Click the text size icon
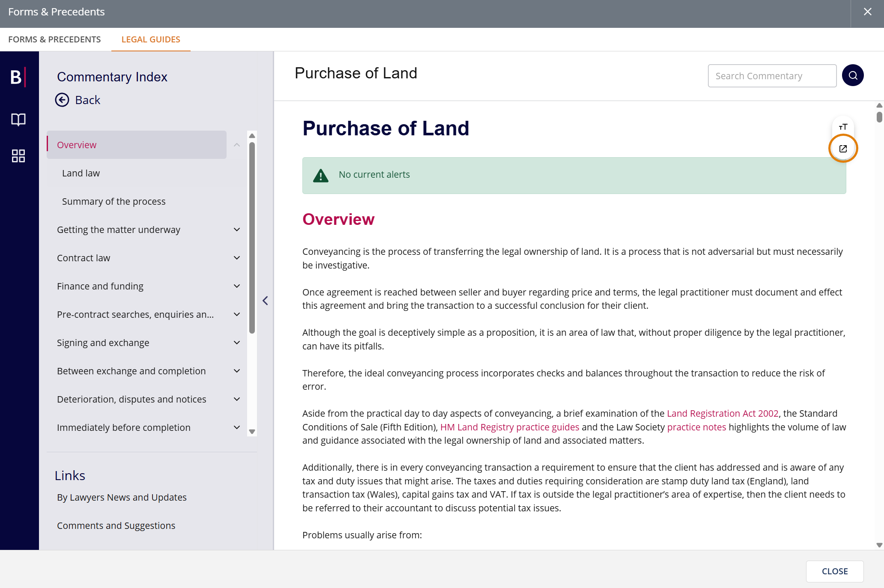The image size is (884, 588). coord(842,127)
